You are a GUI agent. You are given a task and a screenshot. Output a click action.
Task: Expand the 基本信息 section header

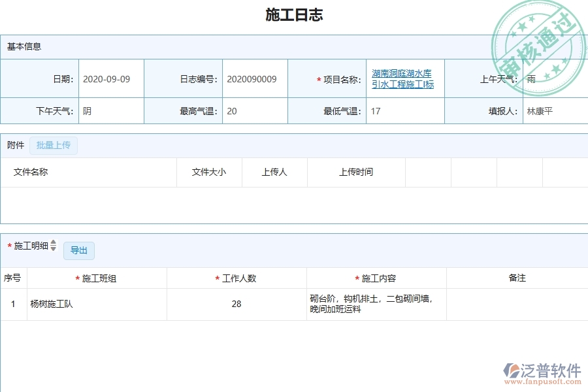[x=24, y=46]
